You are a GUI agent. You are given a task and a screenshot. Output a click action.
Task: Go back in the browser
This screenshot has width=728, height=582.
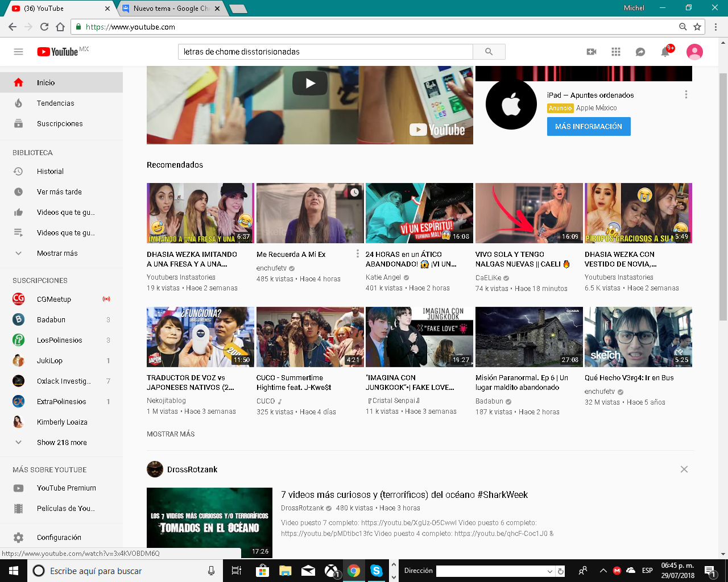(x=13, y=27)
